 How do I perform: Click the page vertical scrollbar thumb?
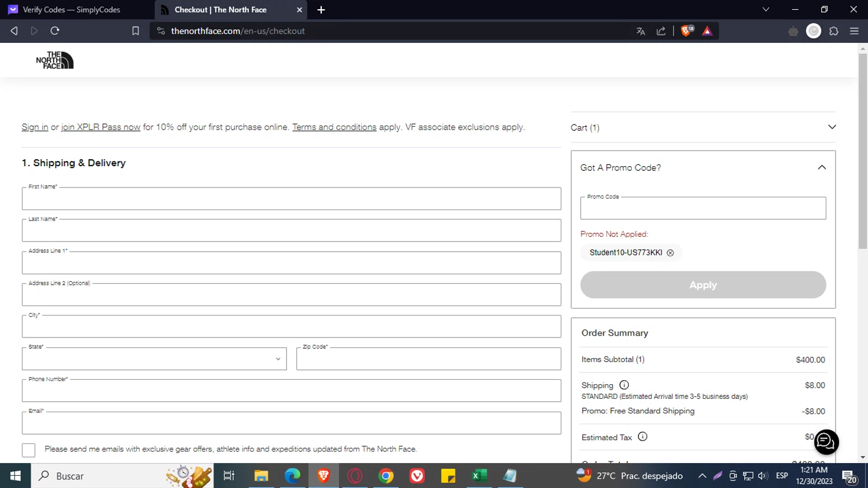point(863,152)
